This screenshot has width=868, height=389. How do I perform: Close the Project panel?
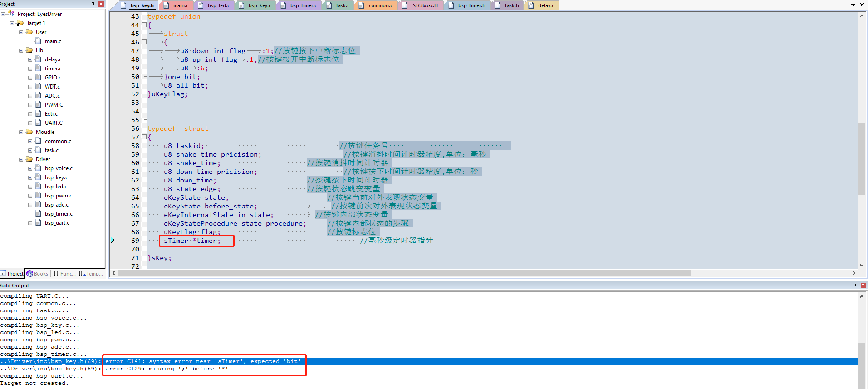[101, 4]
